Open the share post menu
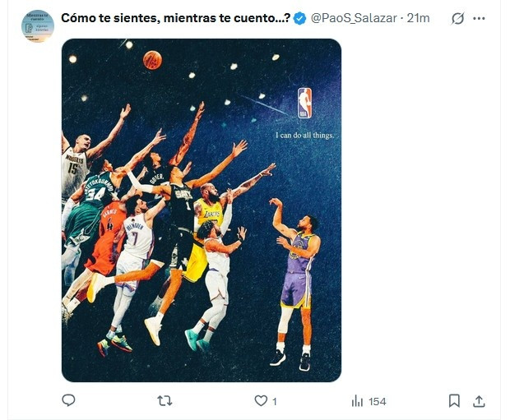 (479, 400)
